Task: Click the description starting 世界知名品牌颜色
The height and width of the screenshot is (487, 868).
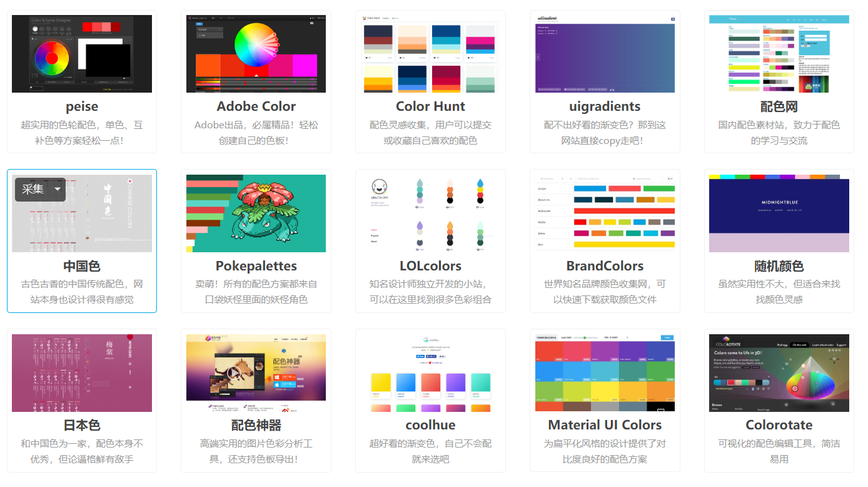Action: pyautogui.click(x=605, y=292)
